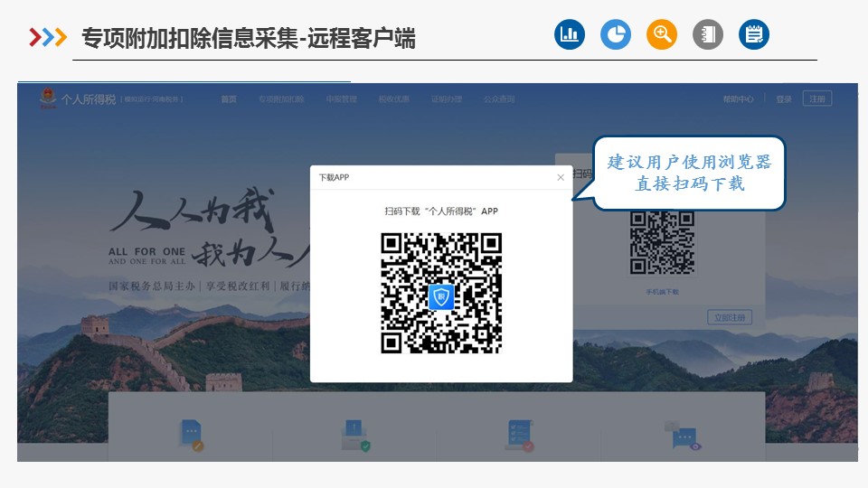868x488 pixels.
Task: Go to 公众查询 in navigation bar
Action: 498,99
